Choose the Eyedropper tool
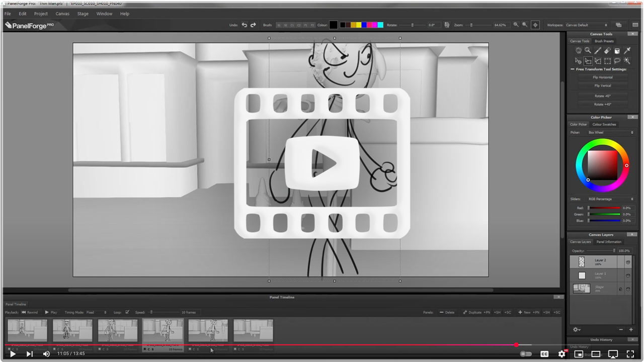 pyautogui.click(x=627, y=51)
